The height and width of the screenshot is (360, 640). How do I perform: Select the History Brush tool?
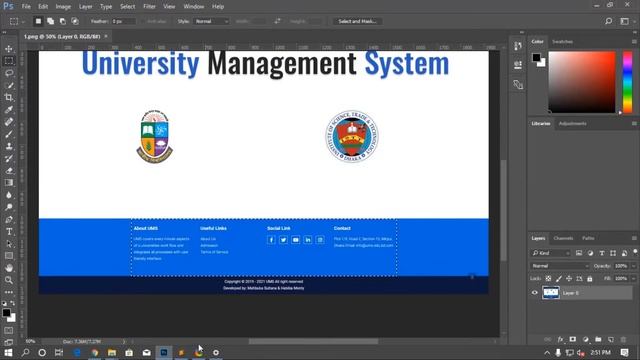point(9,158)
